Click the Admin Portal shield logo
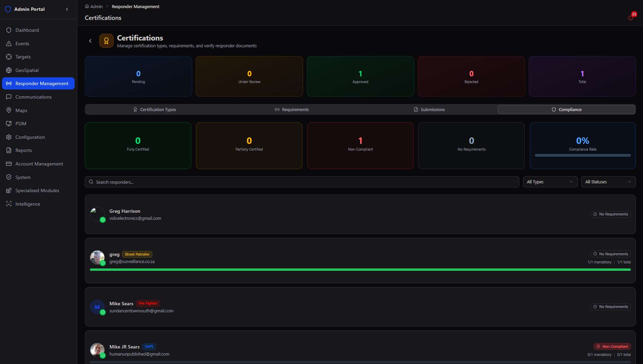This screenshot has width=643, height=364. tap(8, 9)
